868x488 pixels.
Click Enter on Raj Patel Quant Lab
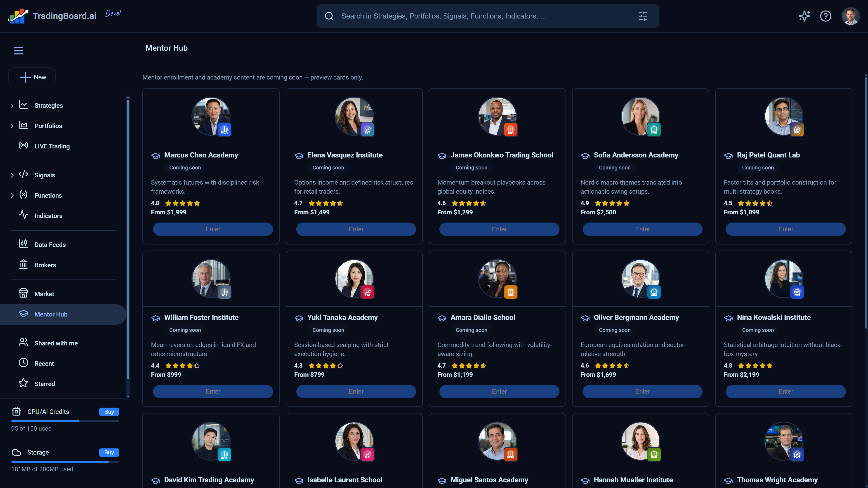tap(785, 229)
